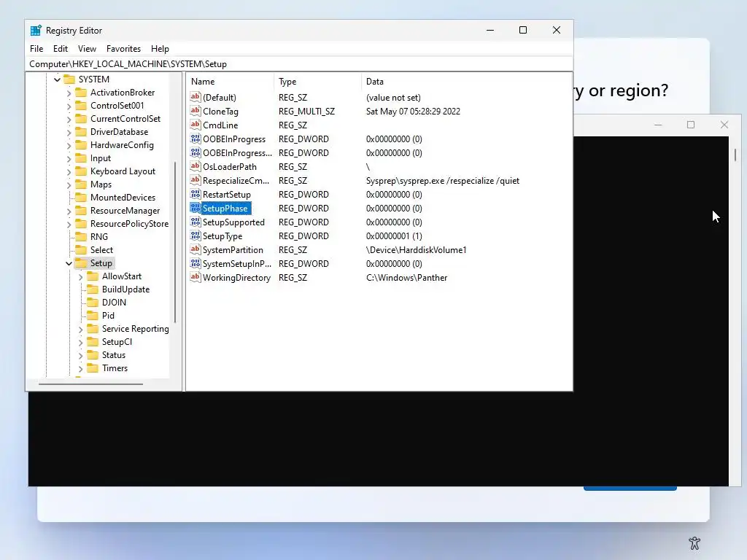Expand the AllowStart subkey
Image resolution: width=747 pixels, height=560 pixels.
(80, 276)
